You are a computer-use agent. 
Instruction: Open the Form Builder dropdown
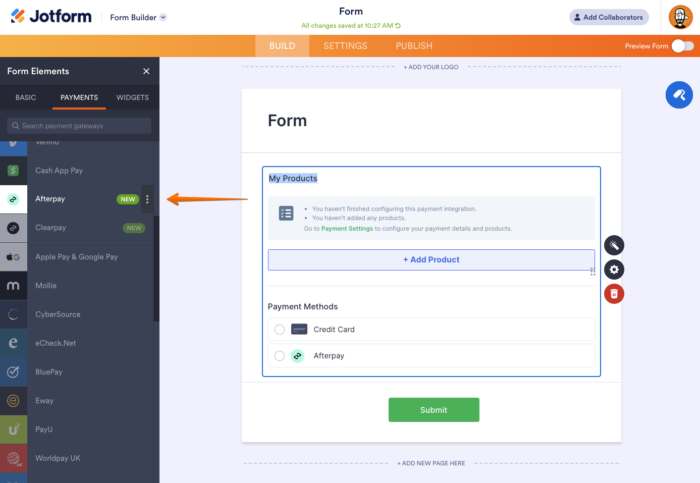click(x=138, y=17)
